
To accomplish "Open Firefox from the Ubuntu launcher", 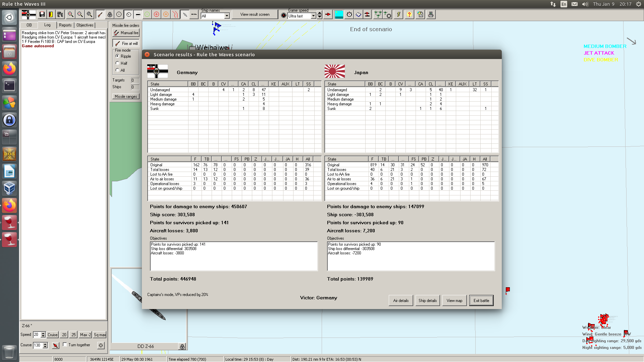I will click(x=9, y=69).
